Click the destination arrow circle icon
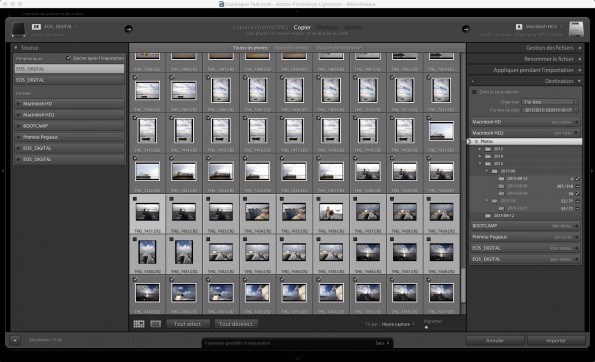The height and width of the screenshot is (362, 595). point(466,29)
